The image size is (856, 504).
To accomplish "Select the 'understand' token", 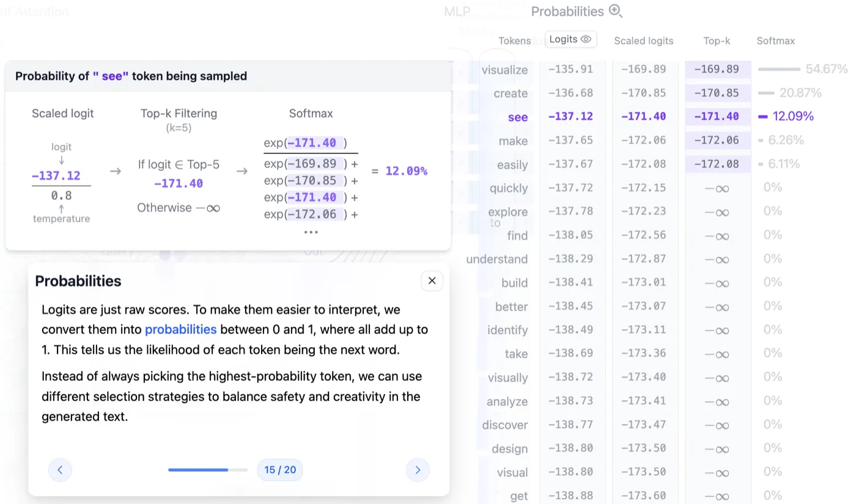I will coord(497,259).
